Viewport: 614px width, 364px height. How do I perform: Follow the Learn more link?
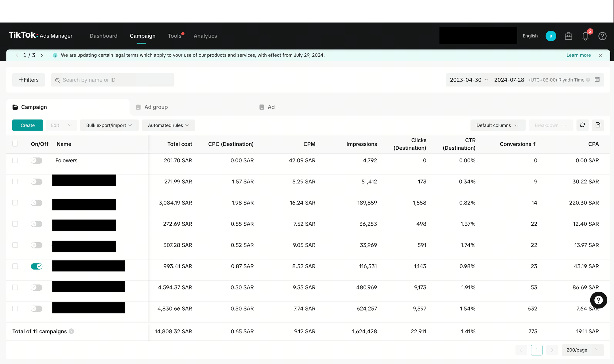point(578,55)
